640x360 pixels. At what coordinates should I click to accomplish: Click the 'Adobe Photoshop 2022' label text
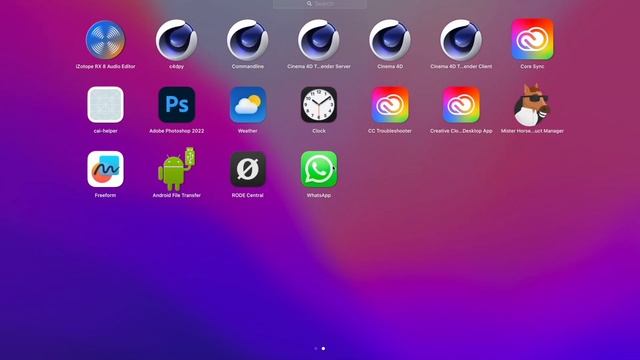(176, 131)
